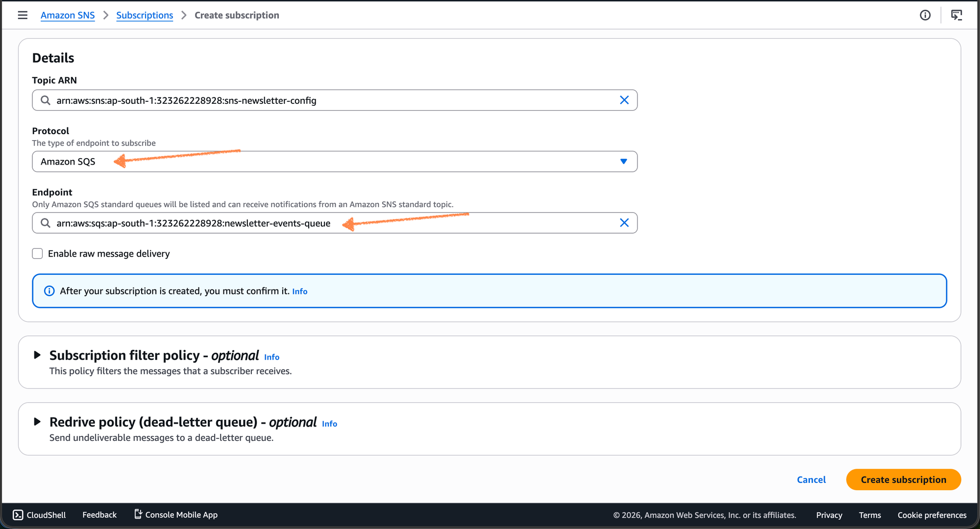This screenshot has width=980, height=529.
Task: Click the Endpoint search magnifier icon
Action: point(46,223)
